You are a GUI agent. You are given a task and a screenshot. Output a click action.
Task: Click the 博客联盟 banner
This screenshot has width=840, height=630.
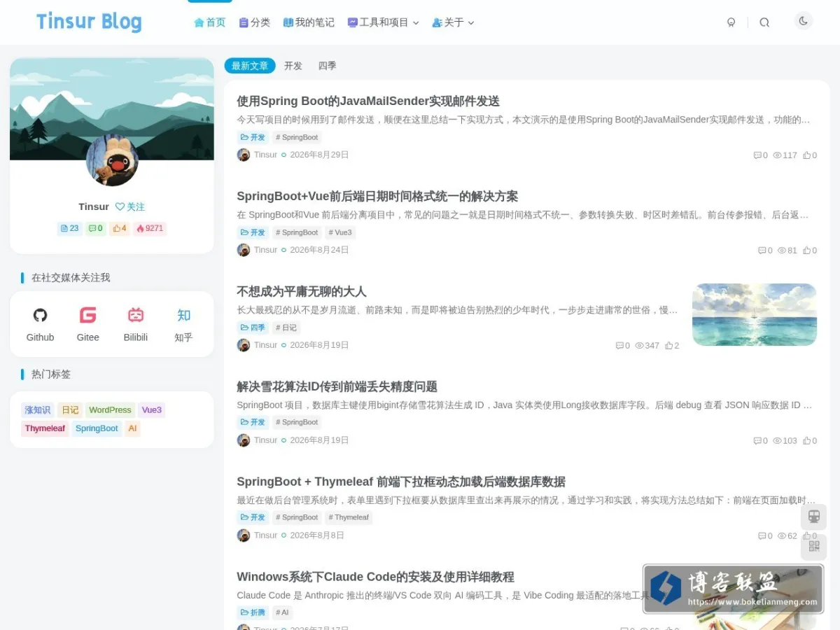[x=733, y=589]
